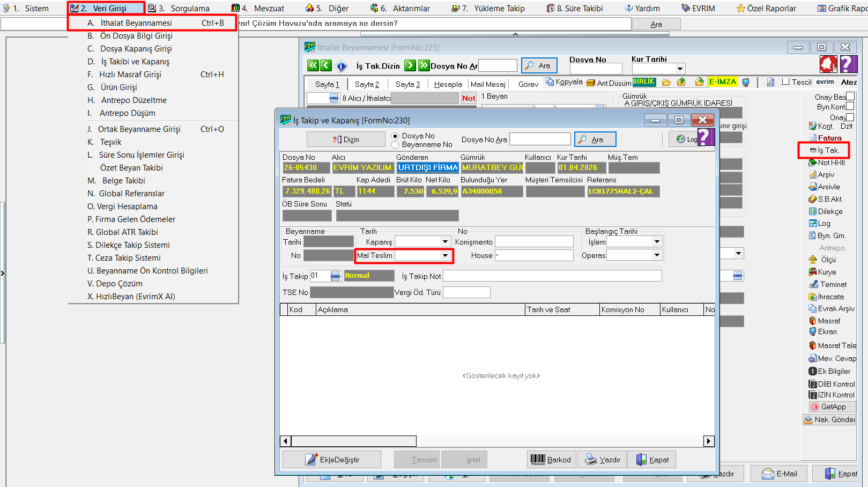Go to first record with double-left arrow
The image size is (868, 487).
pos(313,65)
